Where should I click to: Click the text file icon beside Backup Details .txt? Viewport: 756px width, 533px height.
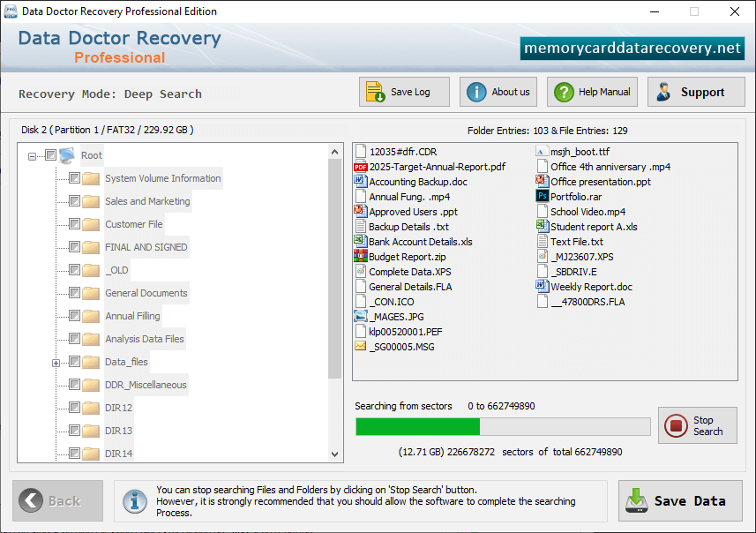[360, 226]
